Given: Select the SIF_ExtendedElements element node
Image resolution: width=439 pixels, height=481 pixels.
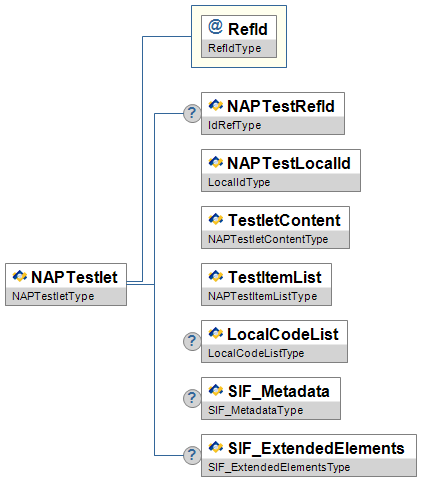Looking at the screenshot, I should (309, 455).
